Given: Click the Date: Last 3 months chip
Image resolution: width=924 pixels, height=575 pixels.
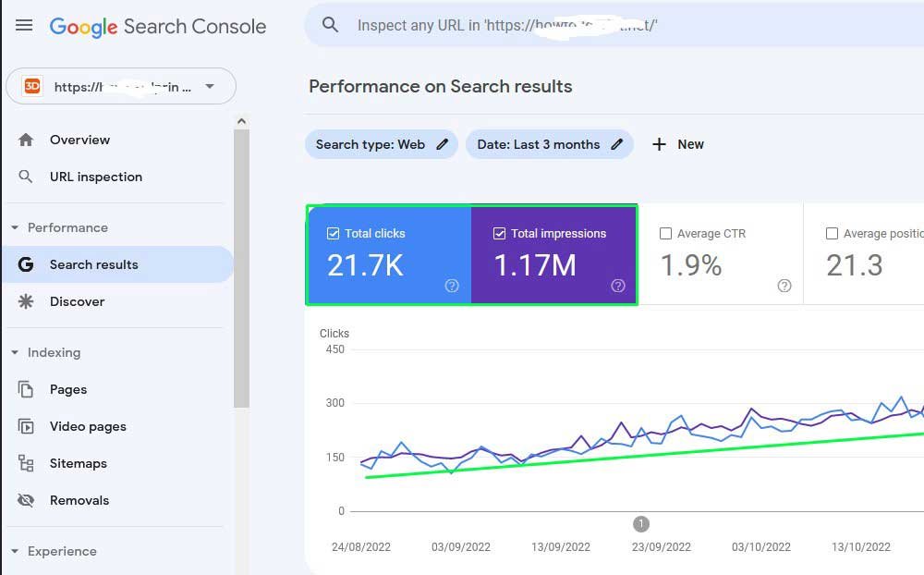Looking at the screenshot, I should click(x=549, y=144).
